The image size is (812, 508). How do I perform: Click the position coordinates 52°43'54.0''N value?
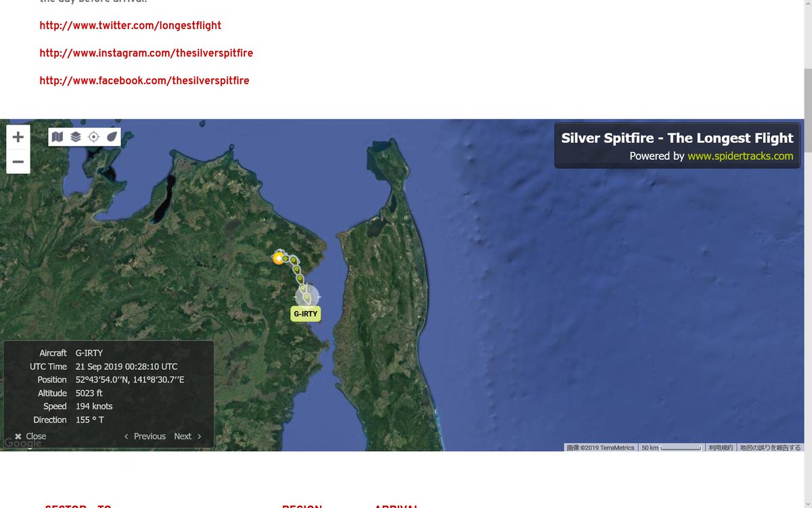[x=130, y=379]
